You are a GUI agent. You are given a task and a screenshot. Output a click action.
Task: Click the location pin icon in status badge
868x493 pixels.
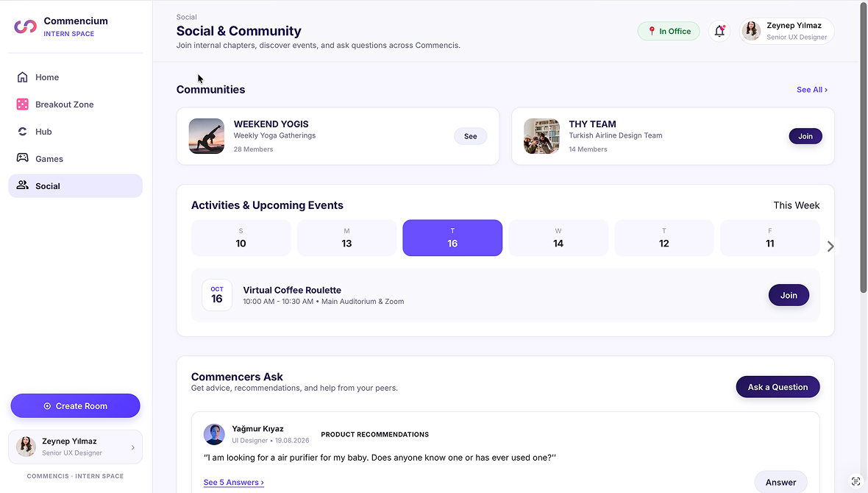click(652, 31)
